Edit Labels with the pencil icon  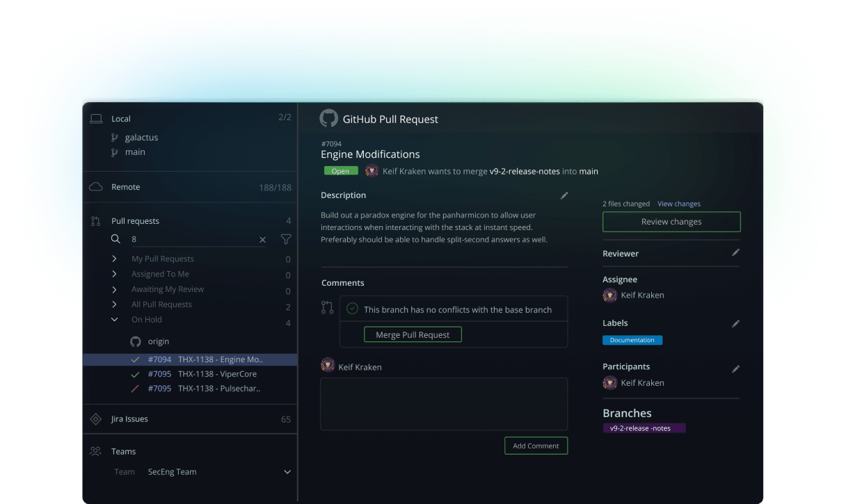[736, 323]
